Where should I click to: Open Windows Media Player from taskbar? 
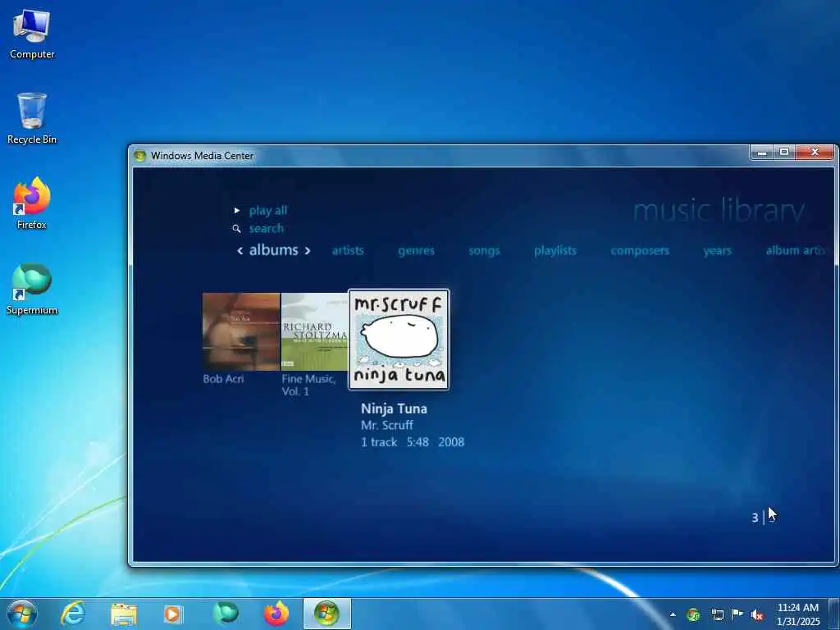coord(172,614)
